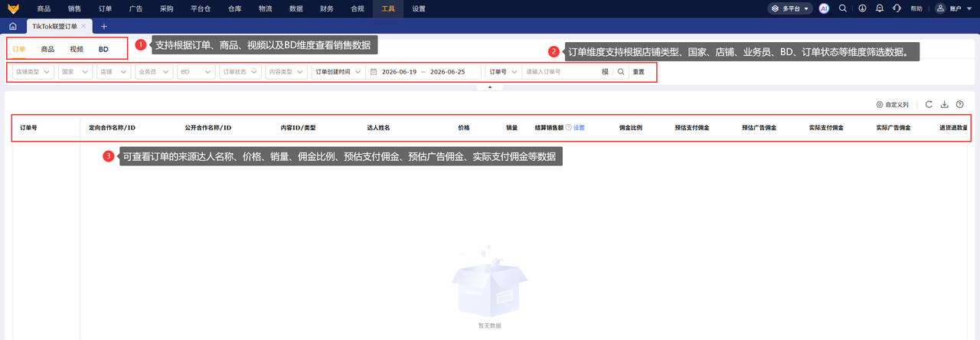The width and height of the screenshot is (980, 340).
Task: Open the 仓库 top menu
Action: (234, 8)
